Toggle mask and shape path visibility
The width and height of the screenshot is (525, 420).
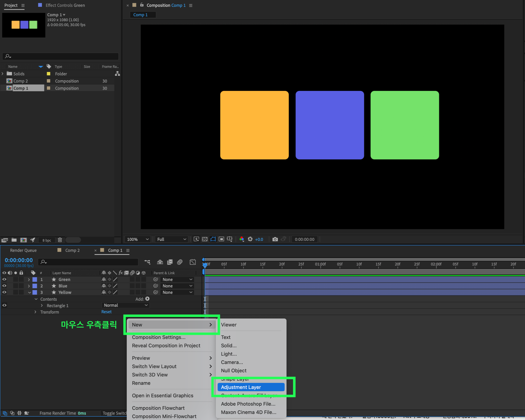click(x=213, y=239)
